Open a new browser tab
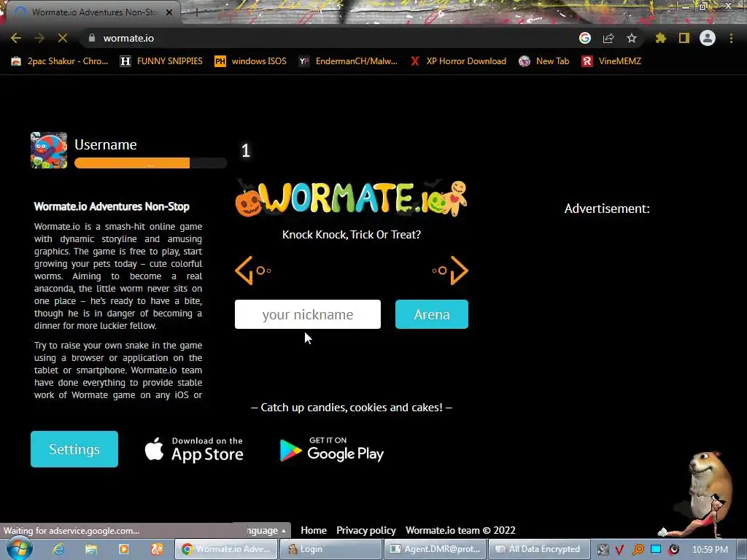747x560 pixels. [196, 12]
